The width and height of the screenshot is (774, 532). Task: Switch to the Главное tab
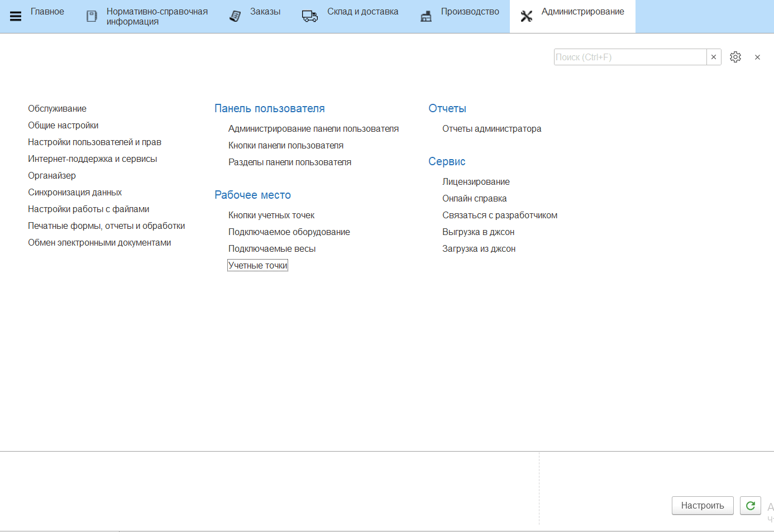point(47,12)
